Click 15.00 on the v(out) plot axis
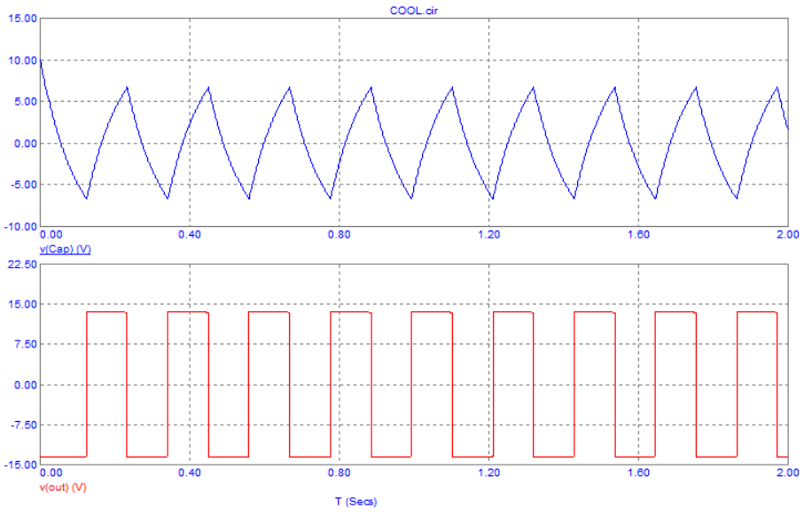 click(x=23, y=305)
